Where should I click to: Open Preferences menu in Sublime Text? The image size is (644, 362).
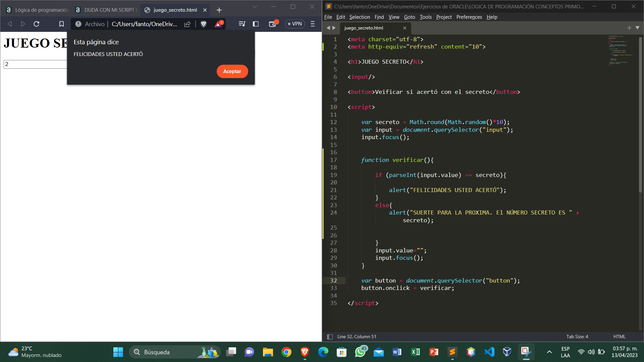click(469, 17)
